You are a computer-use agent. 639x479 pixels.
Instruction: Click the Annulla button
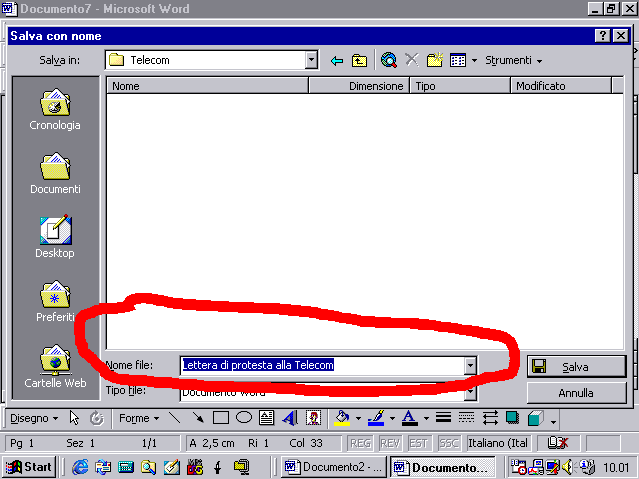point(576,393)
